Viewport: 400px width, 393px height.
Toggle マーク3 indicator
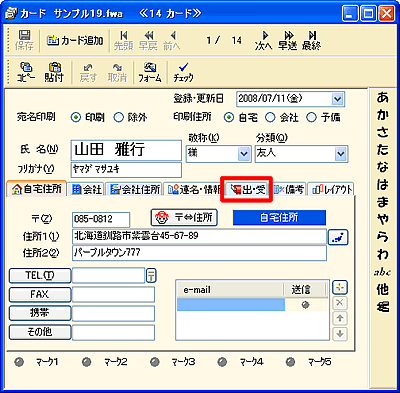[x=154, y=362]
